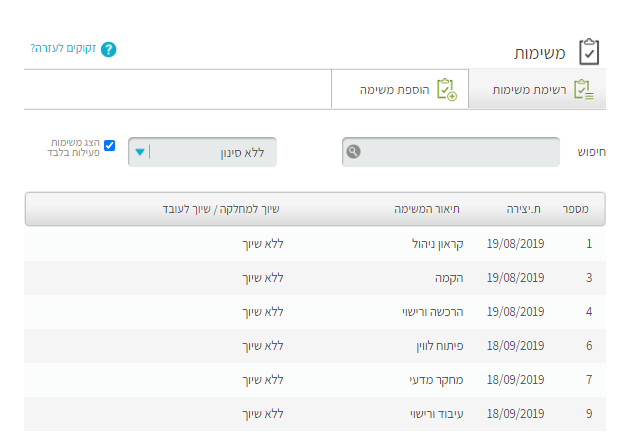Open the 'הוספת משימה' tab

coord(400,89)
